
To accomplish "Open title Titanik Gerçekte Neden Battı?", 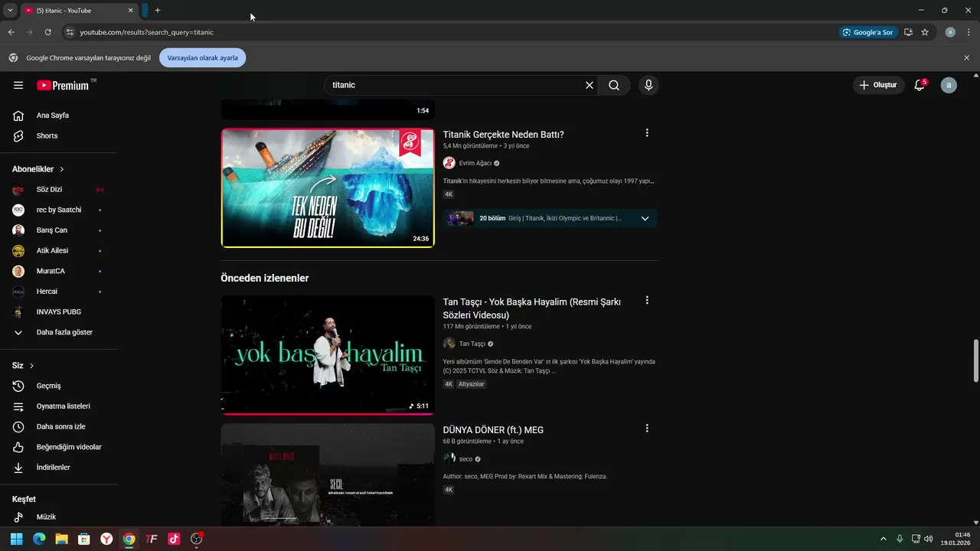I will [503, 135].
